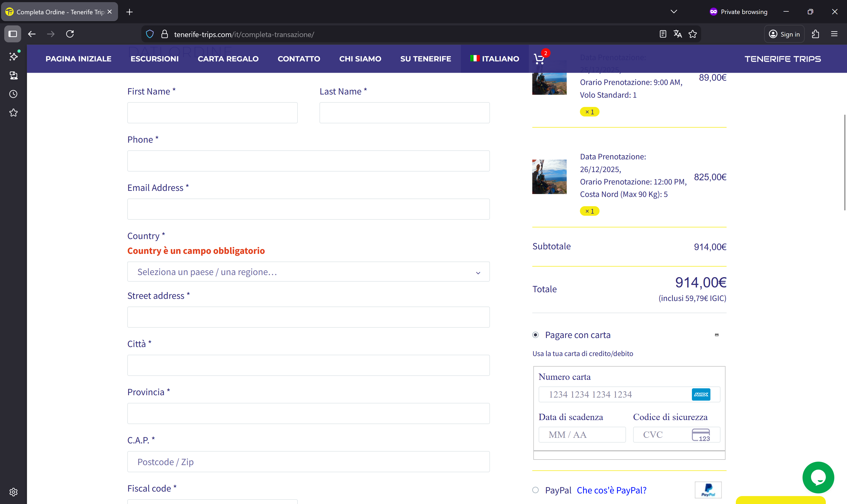Image resolution: width=847 pixels, height=504 pixels.
Task: Click the sidebar settings gear icon
Action: click(13, 492)
